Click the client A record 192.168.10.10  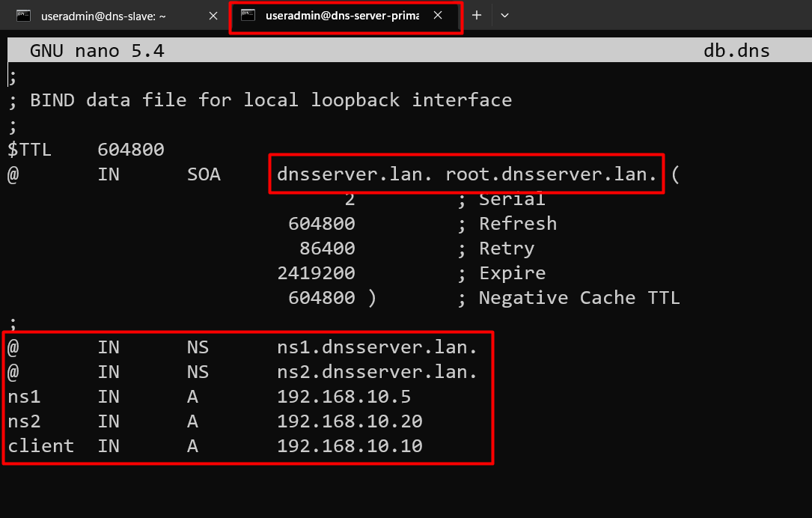tap(349, 446)
